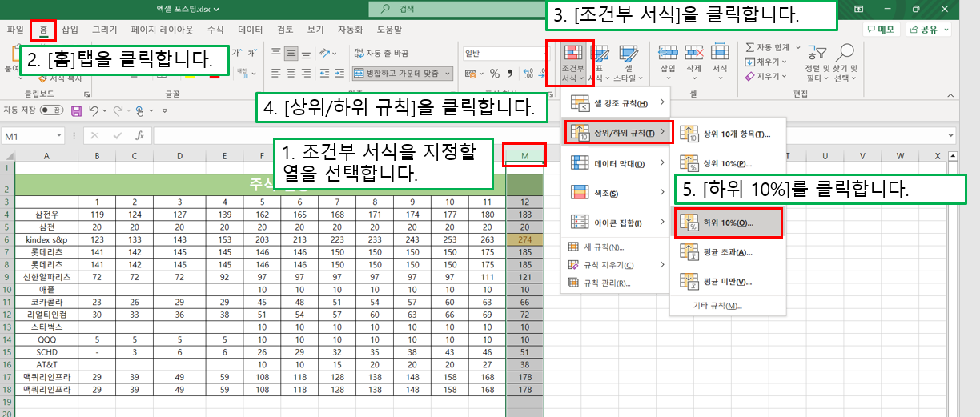Switch to the 보기 (View) tab
This screenshot has height=417, width=980.
315,30
